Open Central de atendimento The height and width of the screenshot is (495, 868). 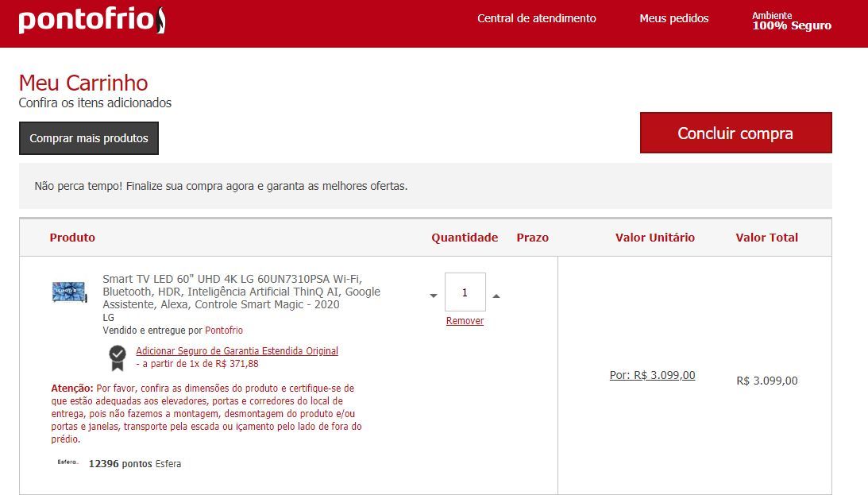click(536, 18)
